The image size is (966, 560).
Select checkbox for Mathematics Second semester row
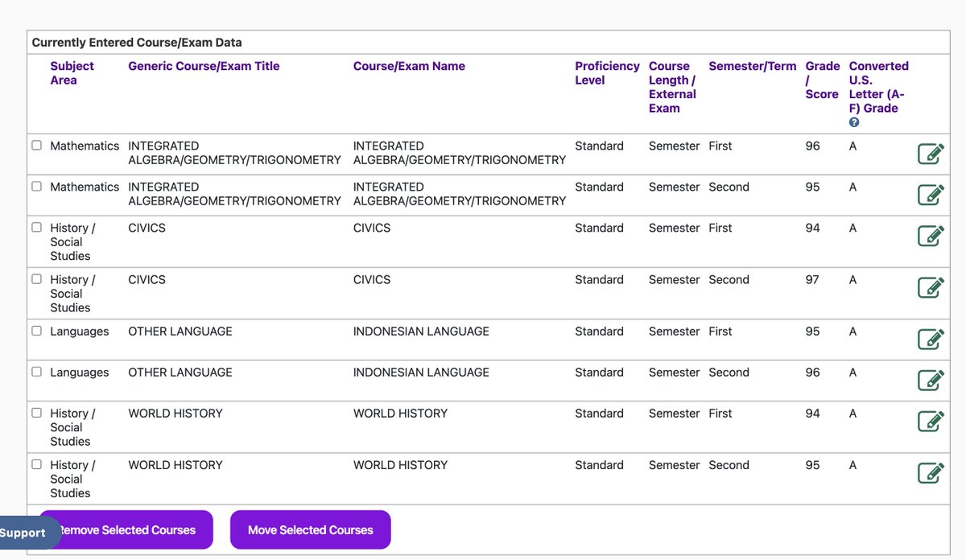point(36,187)
